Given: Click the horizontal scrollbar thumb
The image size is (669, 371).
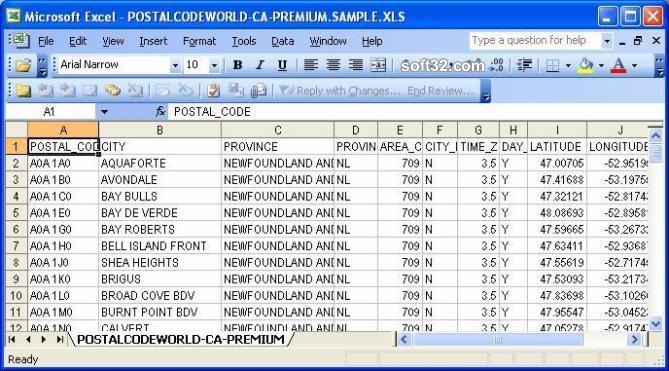Looking at the screenshot, I should coord(497,339).
